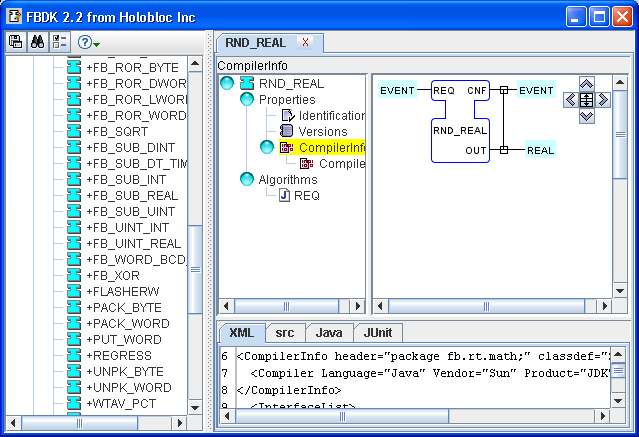Click the REGRESS block icon
Image resolution: width=639 pixels, height=437 pixels.
click(74, 355)
